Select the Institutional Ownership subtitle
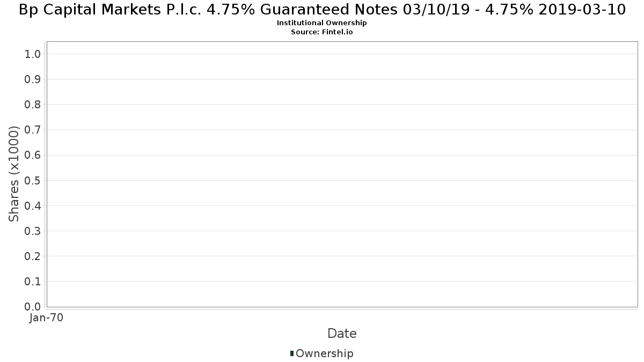This screenshot has height=362, width=644. 322,23
